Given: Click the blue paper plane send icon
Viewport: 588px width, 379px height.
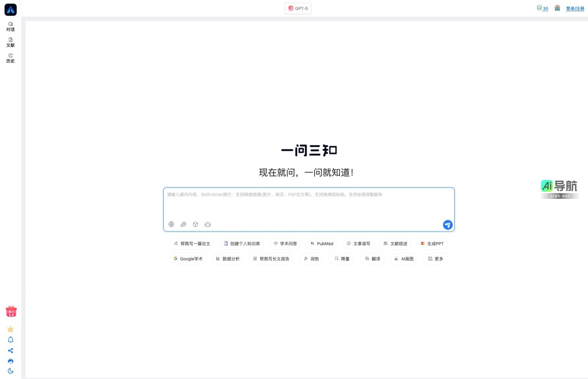Looking at the screenshot, I should (x=447, y=225).
